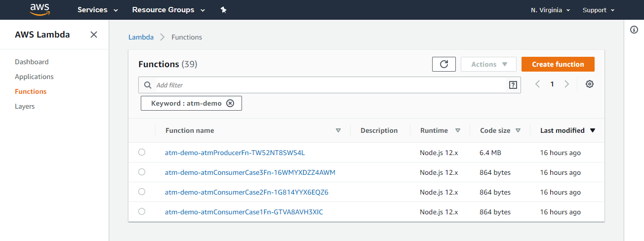The height and width of the screenshot is (241, 644).
Task: Remove the atm-demo keyword filter
Action: (x=230, y=103)
